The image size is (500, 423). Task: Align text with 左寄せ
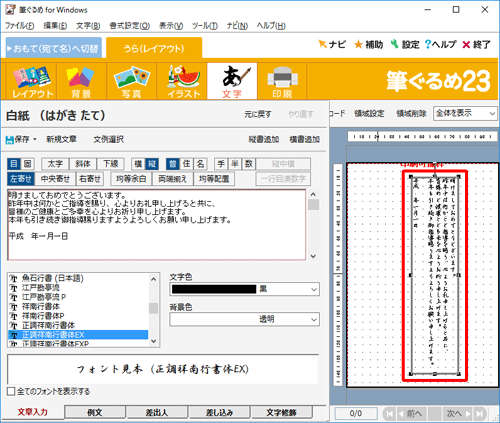coord(21,179)
